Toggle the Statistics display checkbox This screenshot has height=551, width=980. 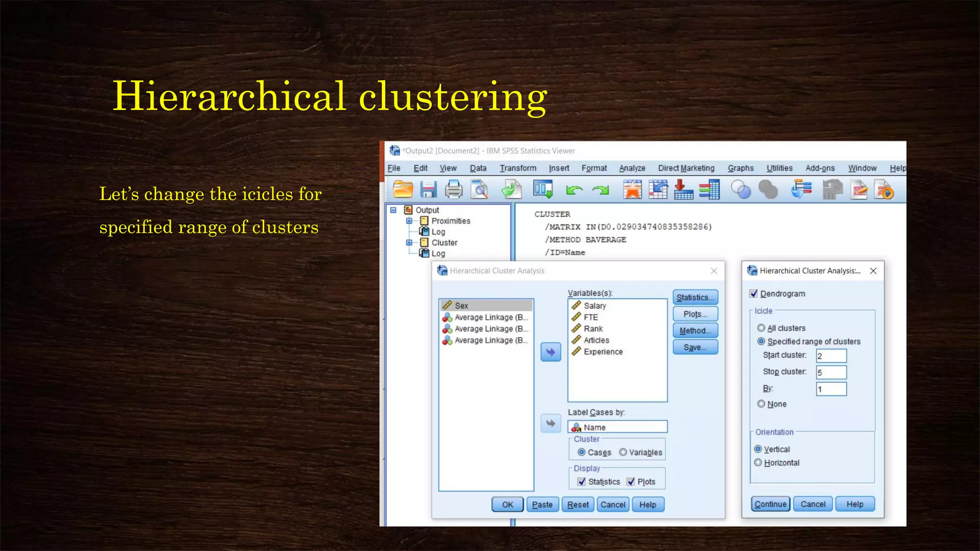pos(581,482)
